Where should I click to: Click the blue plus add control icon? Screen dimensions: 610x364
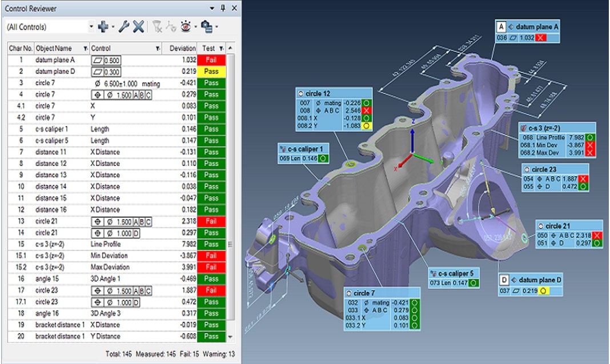pyautogui.click(x=103, y=27)
